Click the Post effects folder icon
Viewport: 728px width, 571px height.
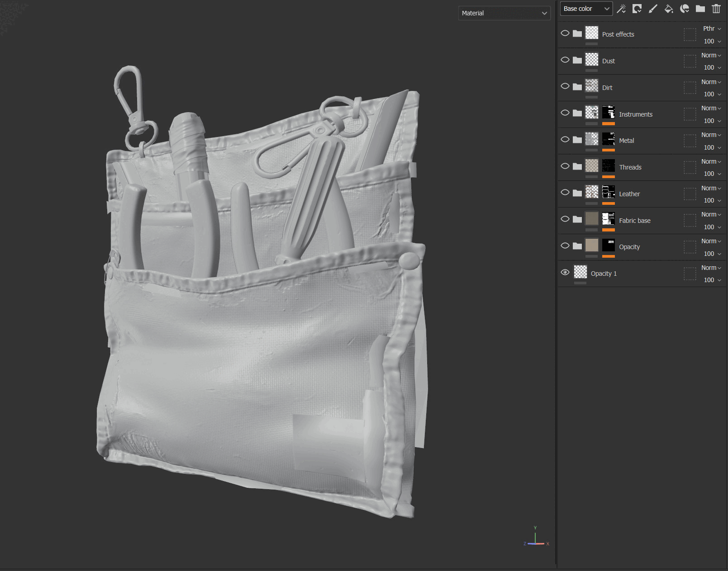pyautogui.click(x=577, y=33)
